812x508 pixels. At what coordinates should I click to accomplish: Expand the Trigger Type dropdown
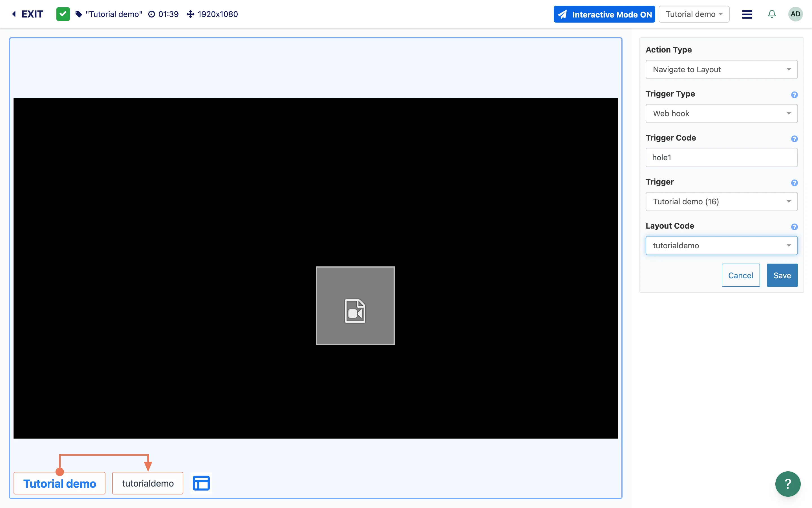[721, 113]
